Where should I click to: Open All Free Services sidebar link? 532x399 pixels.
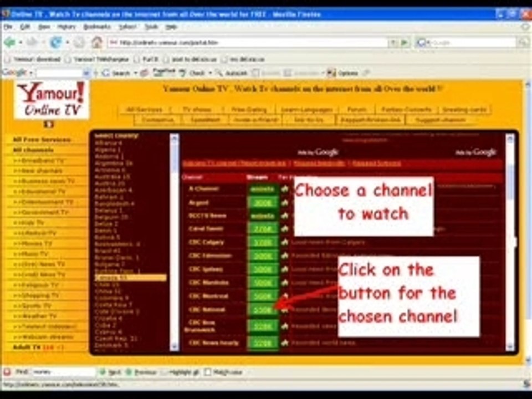(x=42, y=140)
